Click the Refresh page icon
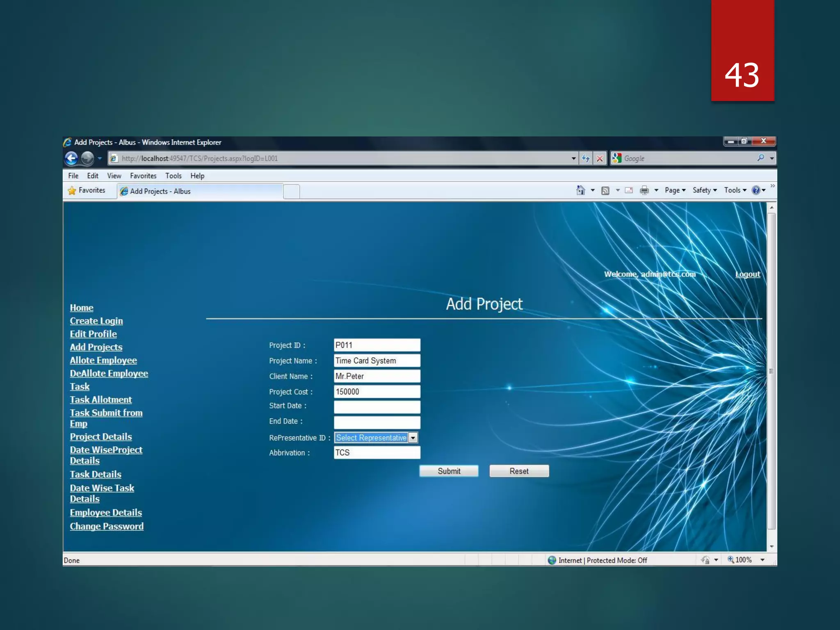 click(x=586, y=158)
